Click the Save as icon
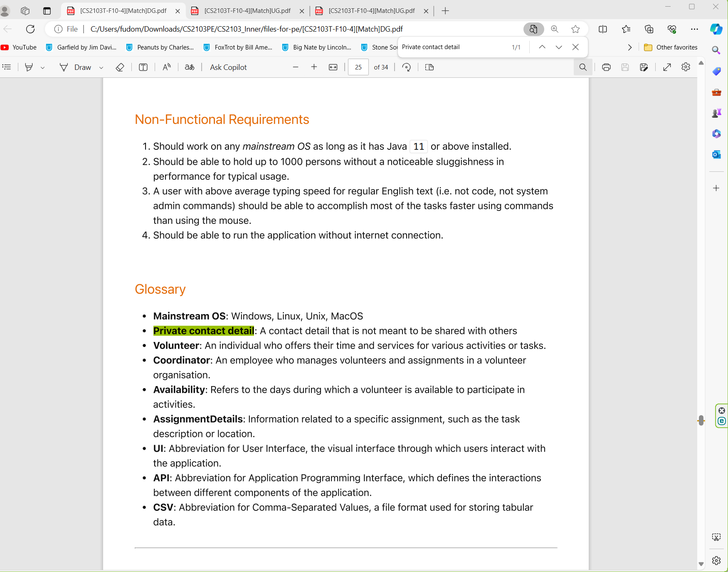Viewport: 728px width, 572px height. (x=644, y=67)
